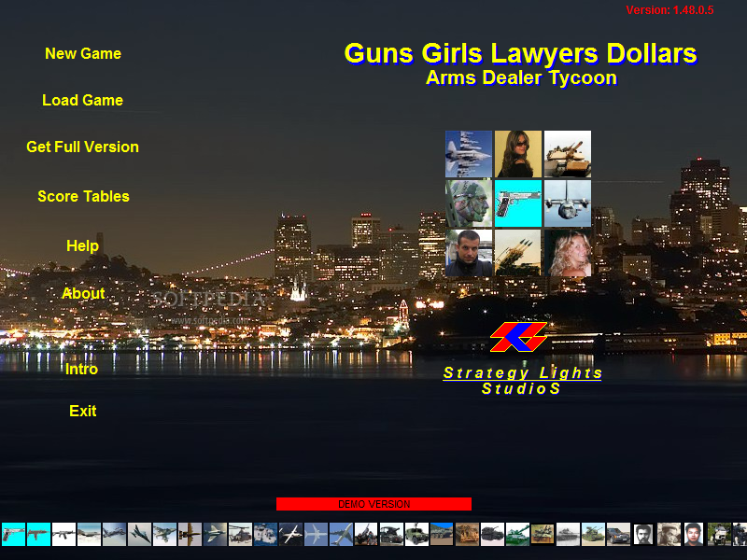Click the police motorcycle icon
This screenshot has width=747, height=560.
(719, 534)
